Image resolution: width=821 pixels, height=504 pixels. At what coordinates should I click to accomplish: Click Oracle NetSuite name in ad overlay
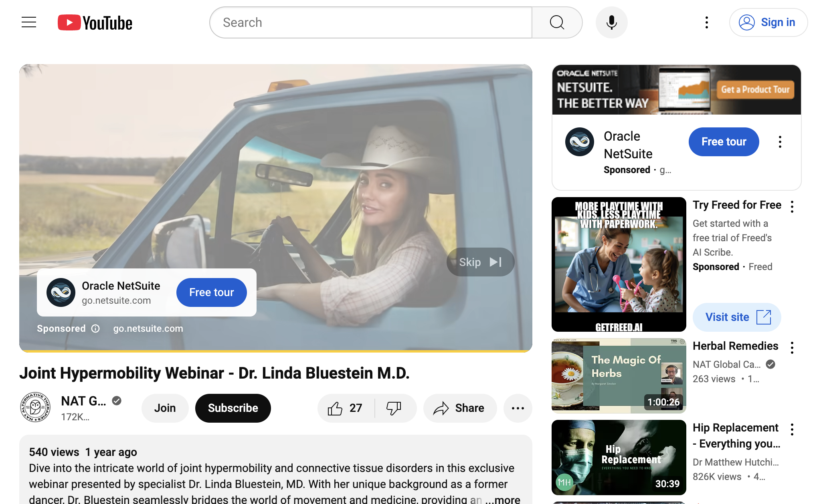(x=121, y=286)
